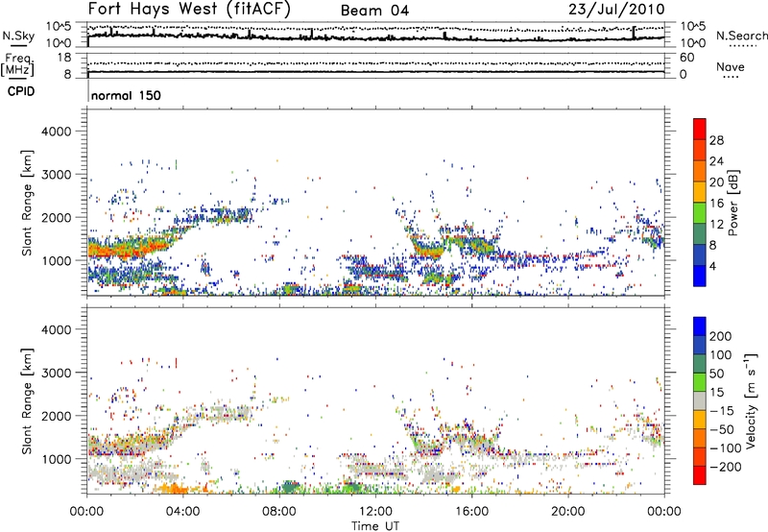Click the 4000 tick on power panel
Image resolution: width=768 pixels, height=532 pixels.
coord(56,132)
